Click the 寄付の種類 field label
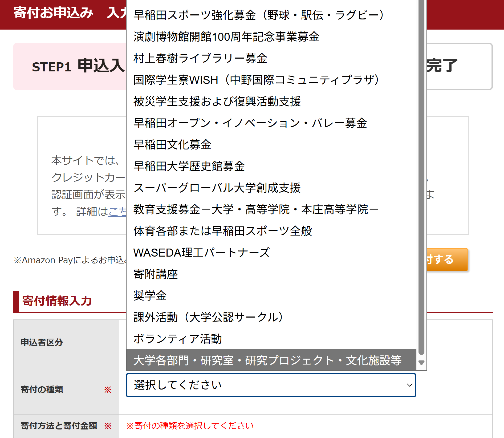The image size is (504, 438). click(x=42, y=390)
